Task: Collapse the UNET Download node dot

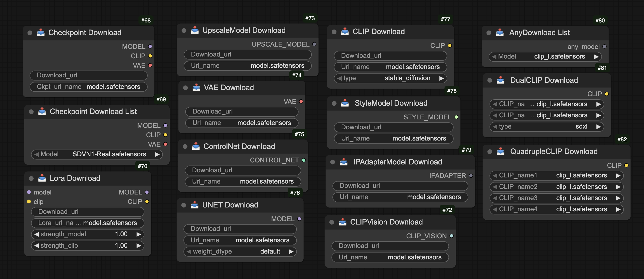Action: point(184,205)
